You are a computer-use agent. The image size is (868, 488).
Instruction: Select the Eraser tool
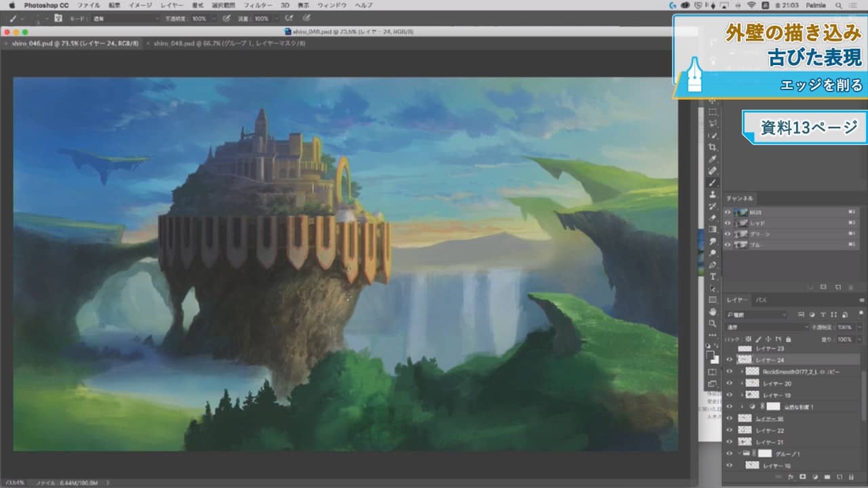pos(713,218)
